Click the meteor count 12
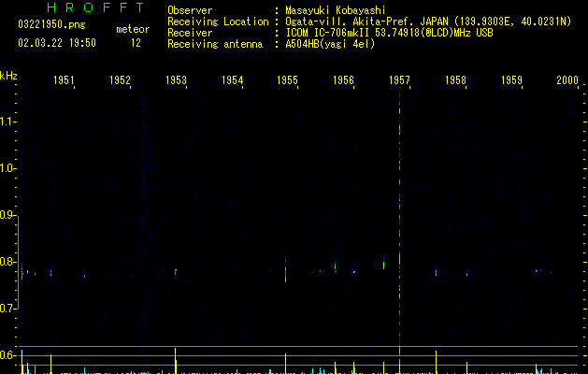 [136, 43]
